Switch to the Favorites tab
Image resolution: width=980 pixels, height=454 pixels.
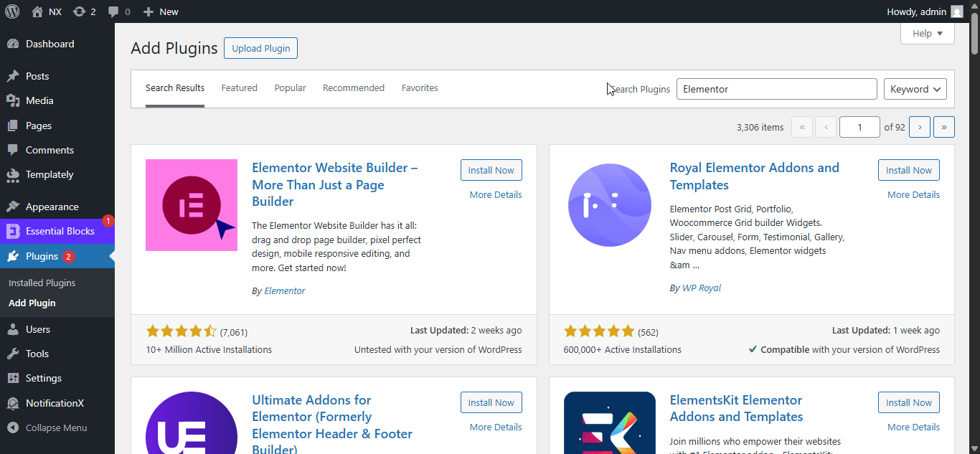click(x=420, y=88)
